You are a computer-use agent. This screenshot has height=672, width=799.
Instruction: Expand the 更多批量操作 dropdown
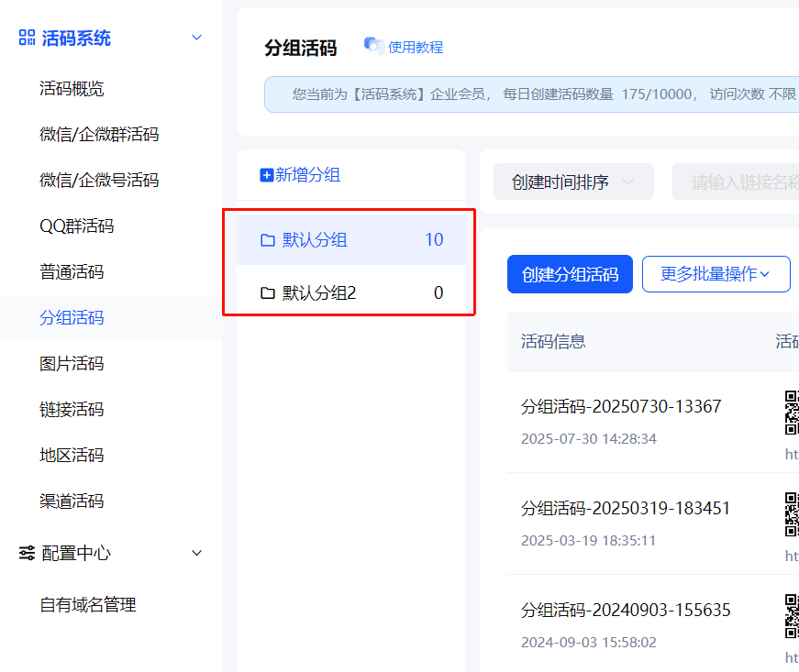tap(716, 274)
